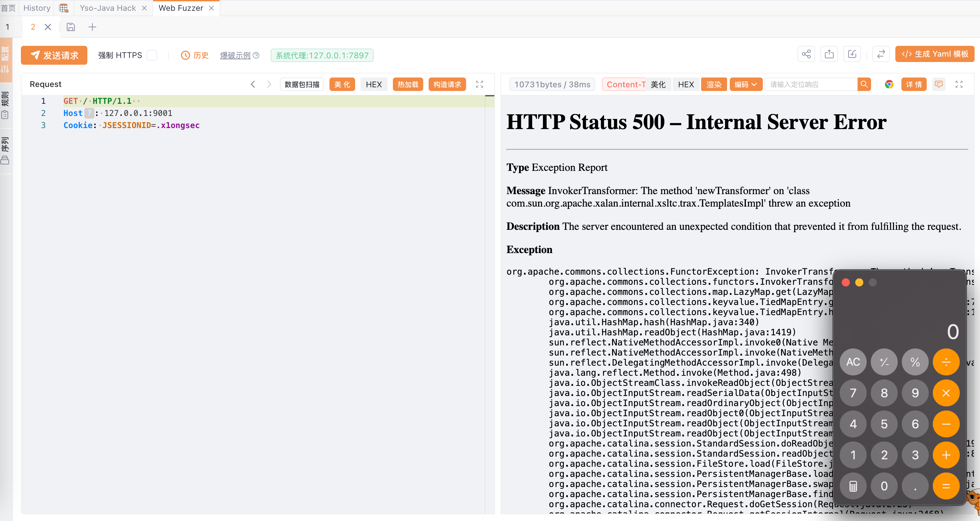Select the Web Fuzzer tab

pyautogui.click(x=181, y=8)
